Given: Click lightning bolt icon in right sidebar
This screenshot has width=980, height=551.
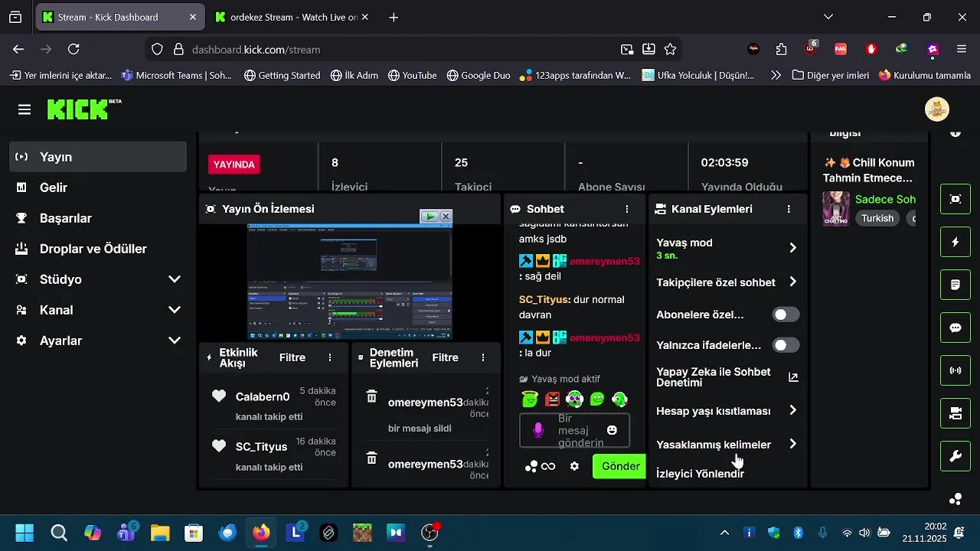Looking at the screenshot, I should 955,242.
